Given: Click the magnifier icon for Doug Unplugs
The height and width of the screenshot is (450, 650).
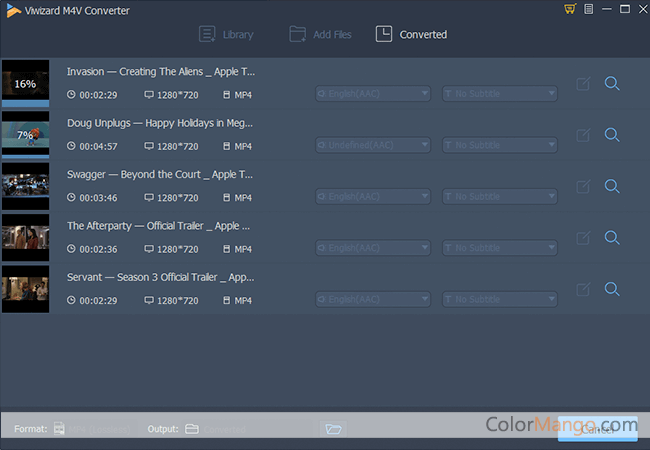Looking at the screenshot, I should (x=612, y=135).
